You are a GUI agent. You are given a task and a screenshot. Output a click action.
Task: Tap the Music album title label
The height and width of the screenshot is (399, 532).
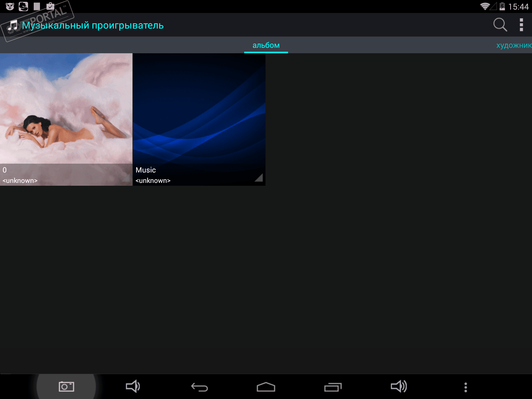[146, 170]
